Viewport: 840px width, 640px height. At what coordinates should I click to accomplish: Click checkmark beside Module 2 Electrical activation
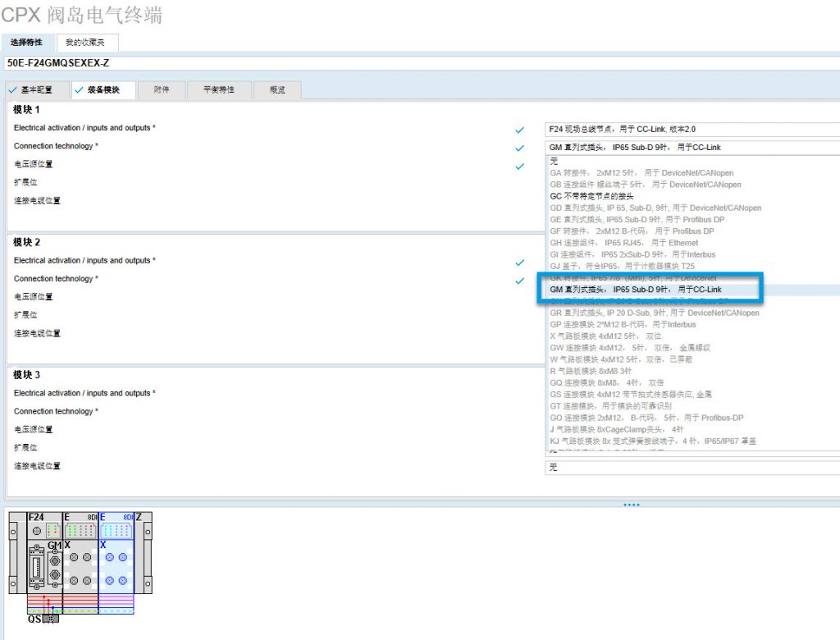click(519, 263)
